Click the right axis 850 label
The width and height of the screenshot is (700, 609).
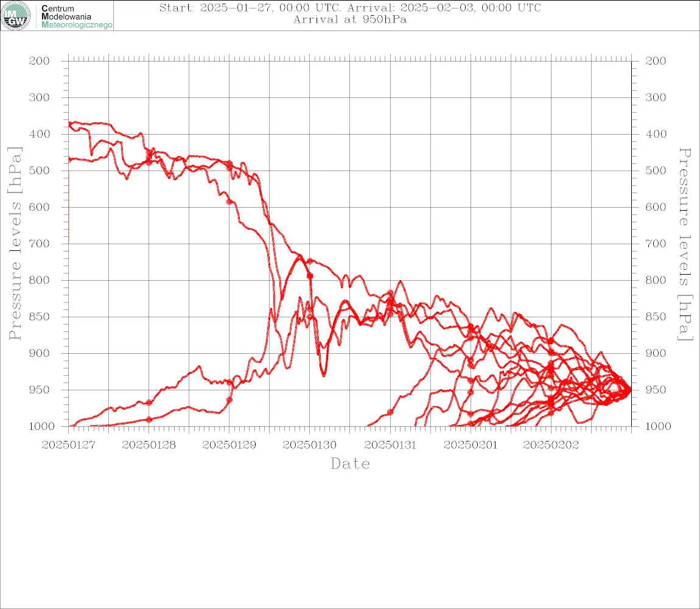coord(656,317)
